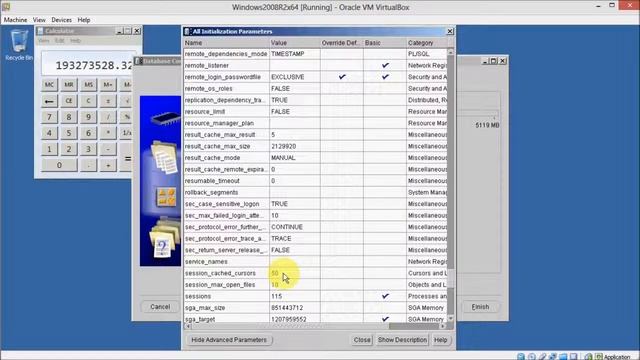This screenshot has height=360, width=640.
Task: Click the calculator 5 key
Action: (x=69, y=133)
